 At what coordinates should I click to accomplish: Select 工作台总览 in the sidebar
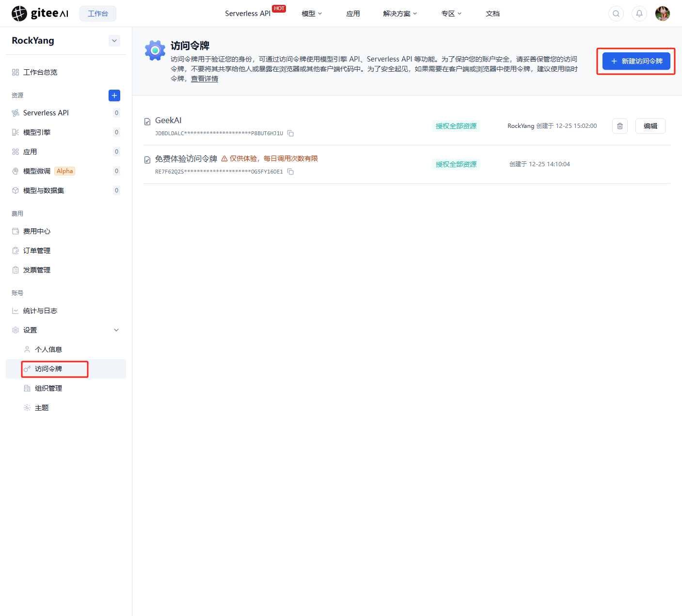[x=66, y=72]
